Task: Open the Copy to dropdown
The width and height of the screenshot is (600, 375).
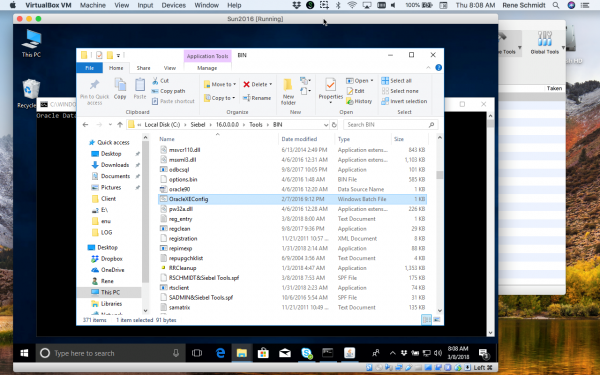Action: pos(220,98)
